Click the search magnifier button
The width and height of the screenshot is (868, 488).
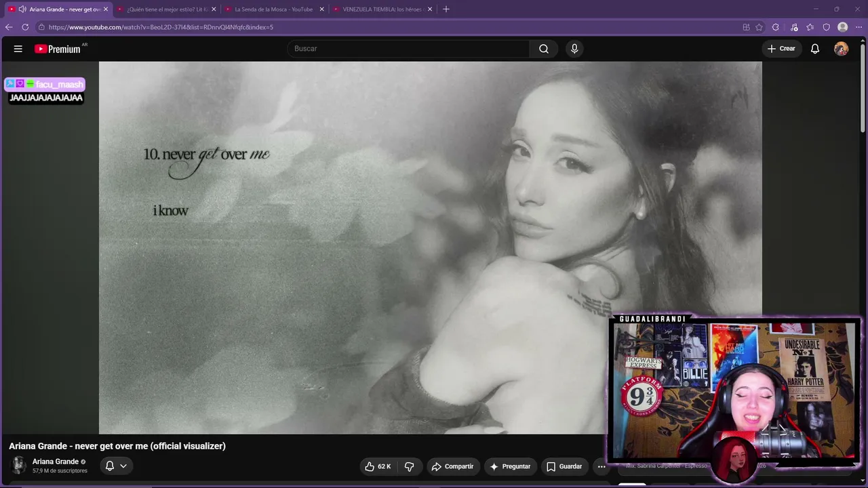click(x=544, y=49)
